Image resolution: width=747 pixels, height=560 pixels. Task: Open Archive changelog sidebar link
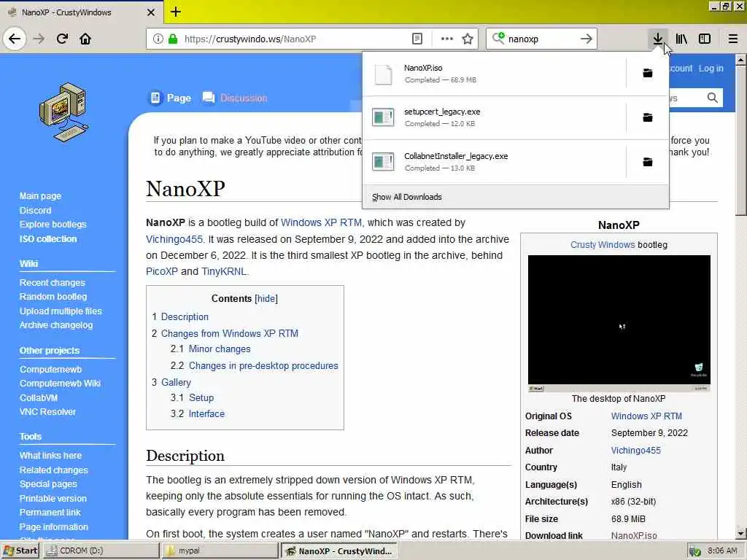click(56, 324)
